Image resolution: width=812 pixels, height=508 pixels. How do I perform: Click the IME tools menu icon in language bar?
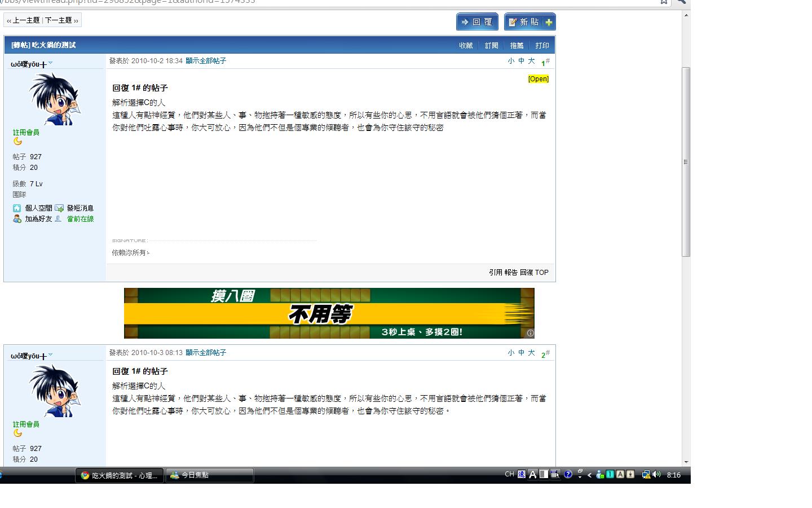coord(555,475)
